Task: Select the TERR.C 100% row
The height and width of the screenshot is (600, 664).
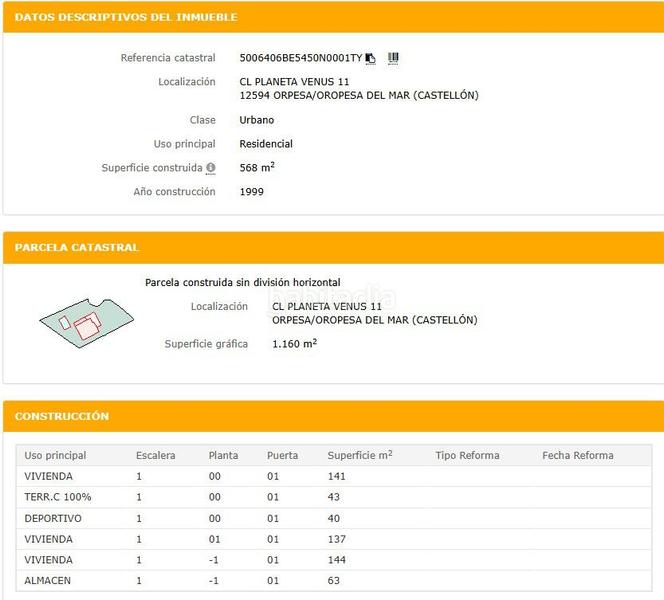Action: (57, 497)
